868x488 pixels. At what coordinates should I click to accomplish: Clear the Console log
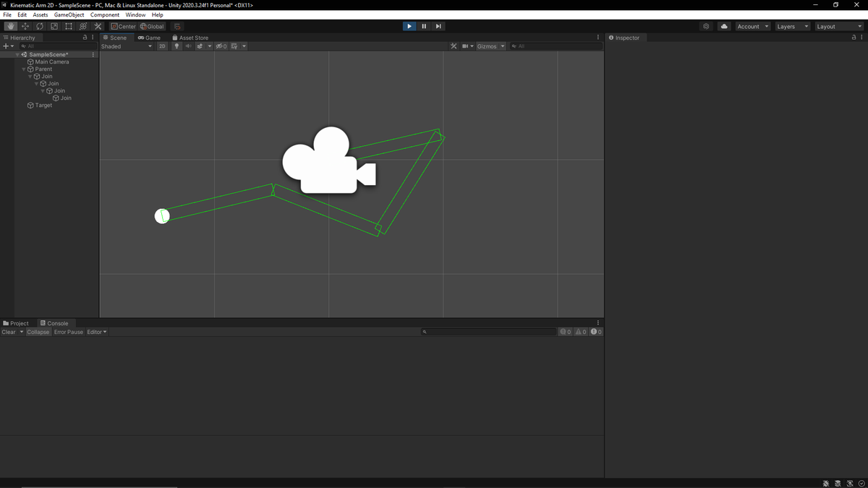point(9,332)
